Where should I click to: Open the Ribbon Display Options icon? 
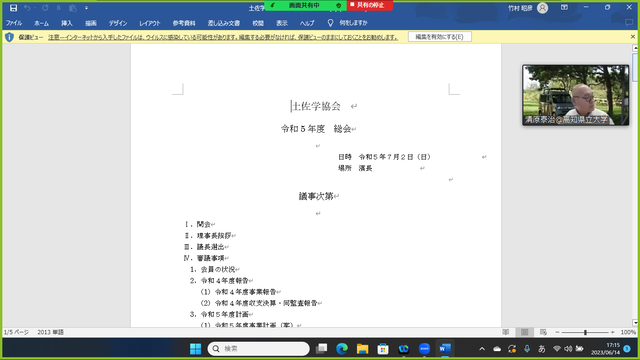[x=564, y=8]
